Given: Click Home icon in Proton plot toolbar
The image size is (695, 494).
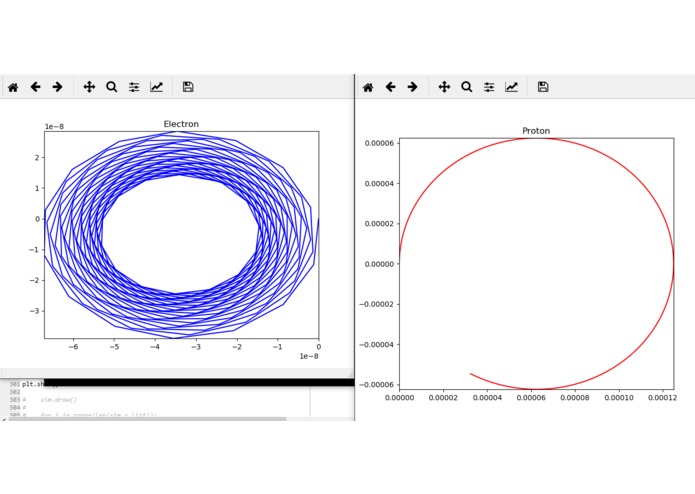Looking at the screenshot, I should click(x=368, y=87).
